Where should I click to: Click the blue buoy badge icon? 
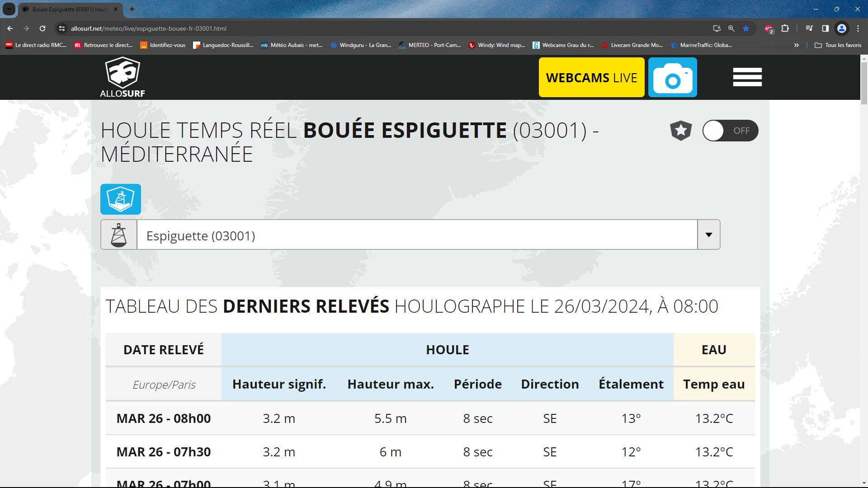(120, 199)
